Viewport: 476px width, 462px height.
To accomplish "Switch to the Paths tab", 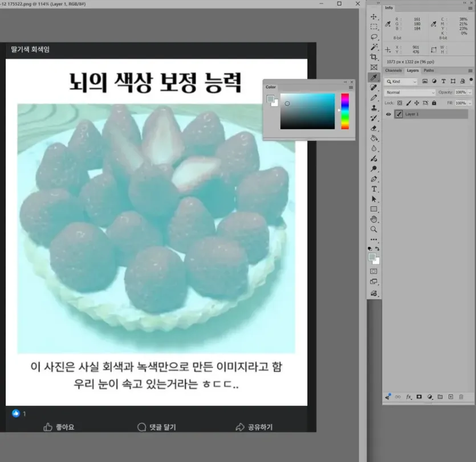I will [x=429, y=71].
